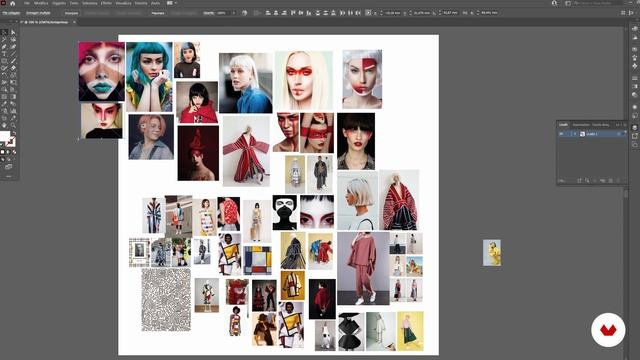The width and height of the screenshot is (640, 360).
Task: Swap fill and stroke arrow toggle
Action: [x=13, y=133]
